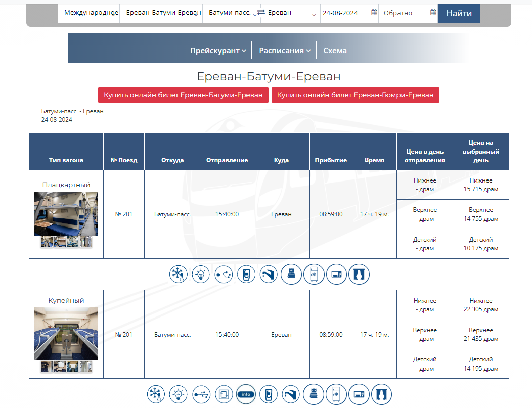Open the Расписания menu
This screenshot has height=408, width=532.
[285, 50]
